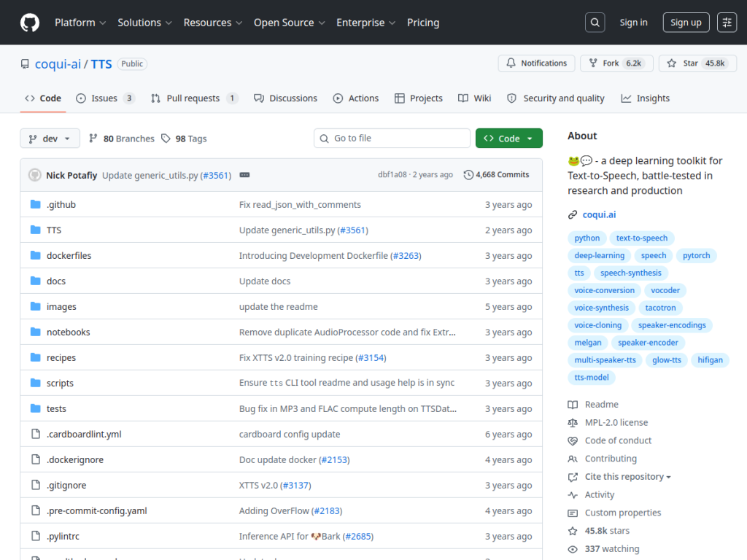
Task: Open the Insights tab
Action: coord(645,98)
